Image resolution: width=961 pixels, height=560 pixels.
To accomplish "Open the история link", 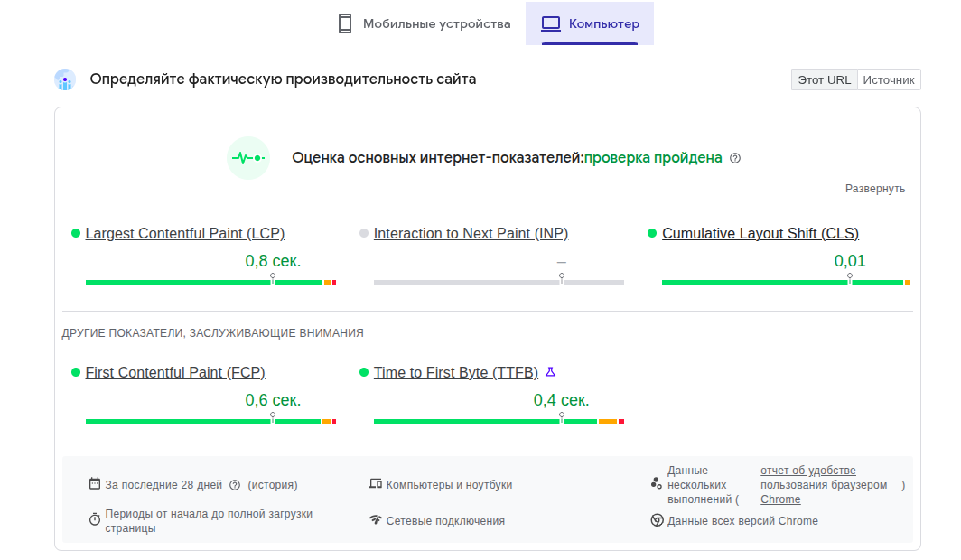I will click(x=273, y=485).
